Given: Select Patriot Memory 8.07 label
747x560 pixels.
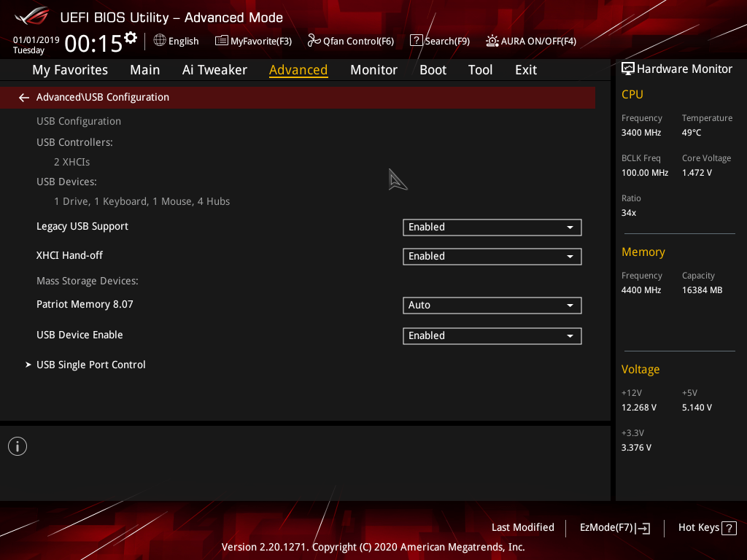Looking at the screenshot, I should (85, 304).
